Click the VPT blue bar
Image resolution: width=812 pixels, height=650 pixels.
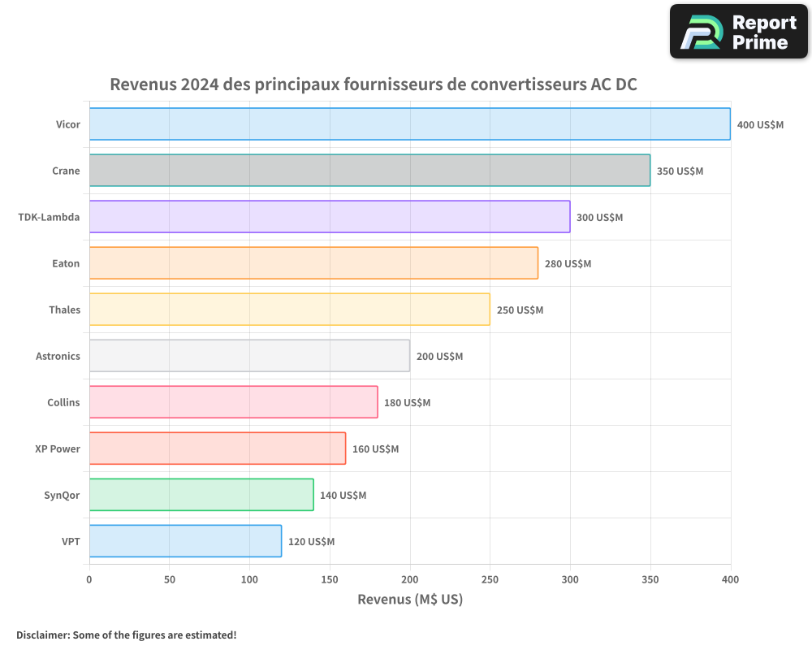coord(185,541)
